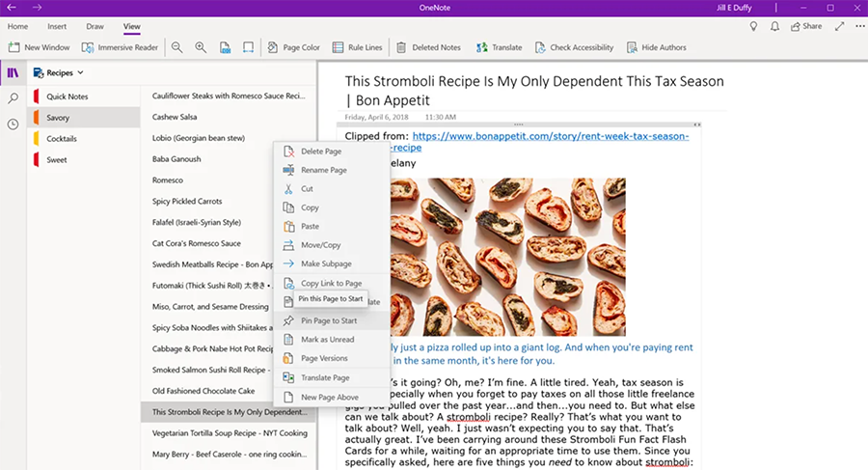Screen dimensions: 868x470
Task: Click the Friday, April 6, 2018 date
Action: (376, 117)
